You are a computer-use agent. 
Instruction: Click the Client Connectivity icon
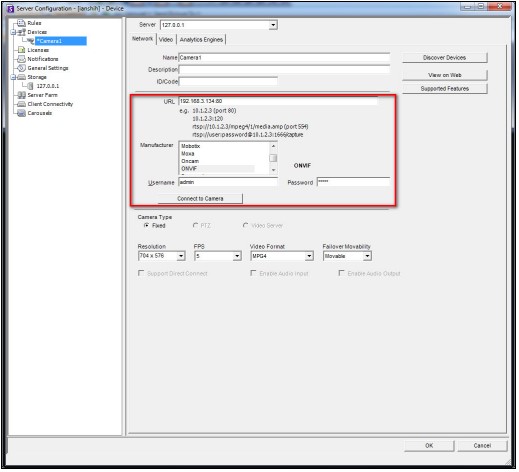pos(21,104)
